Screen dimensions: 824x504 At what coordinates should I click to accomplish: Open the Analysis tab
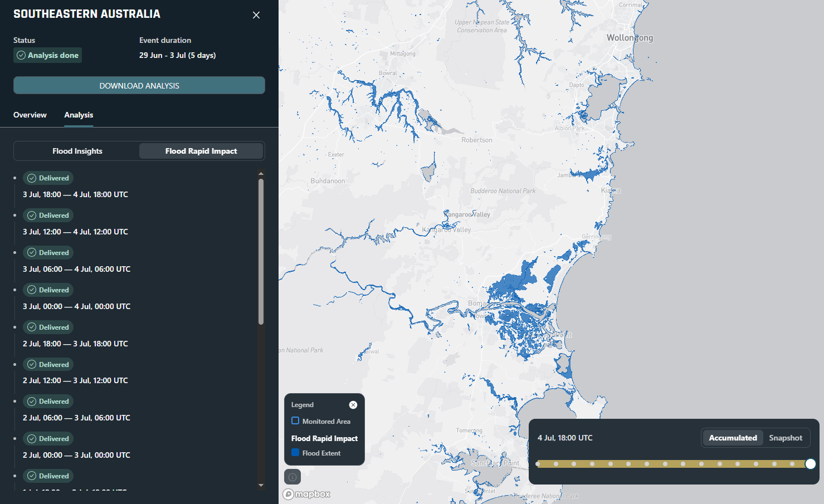tap(79, 115)
